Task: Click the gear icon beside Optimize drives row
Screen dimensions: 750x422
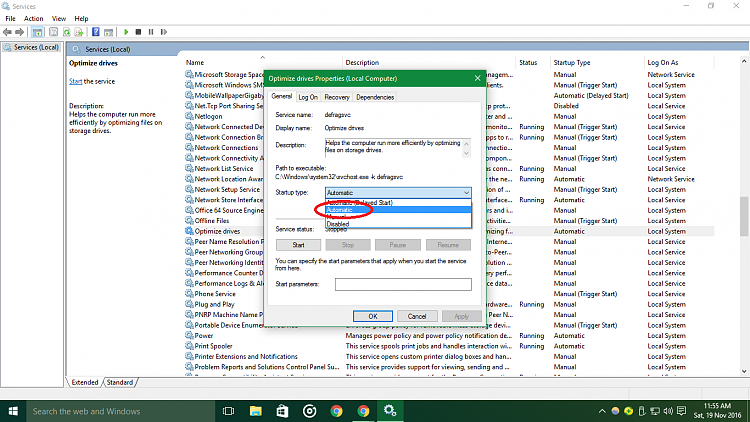Action: click(189, 231)
